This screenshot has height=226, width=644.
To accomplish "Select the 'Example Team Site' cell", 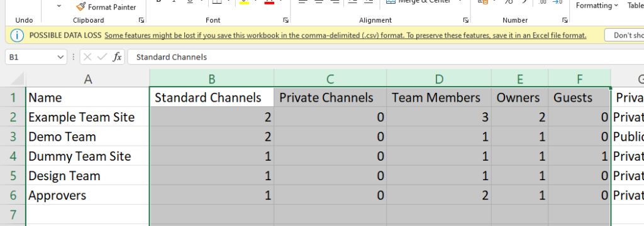I will pyautogui.click(x=88, y=117).
